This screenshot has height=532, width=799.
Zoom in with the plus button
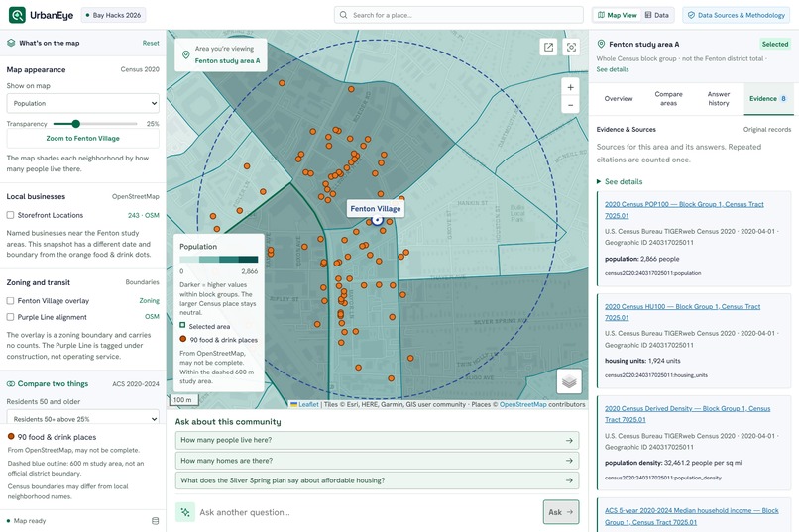(x=570, y=87)
